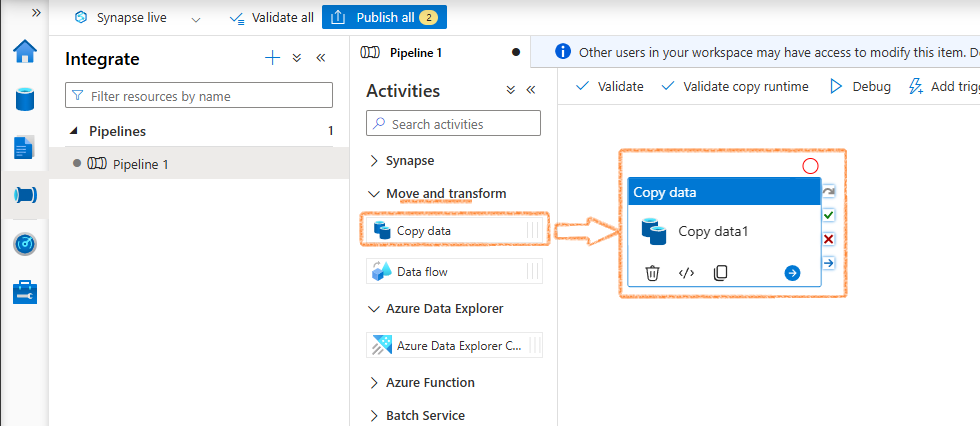Click the blue arrow on Copy data1
This screenshot has height=426, width=980.
(792, 273)
